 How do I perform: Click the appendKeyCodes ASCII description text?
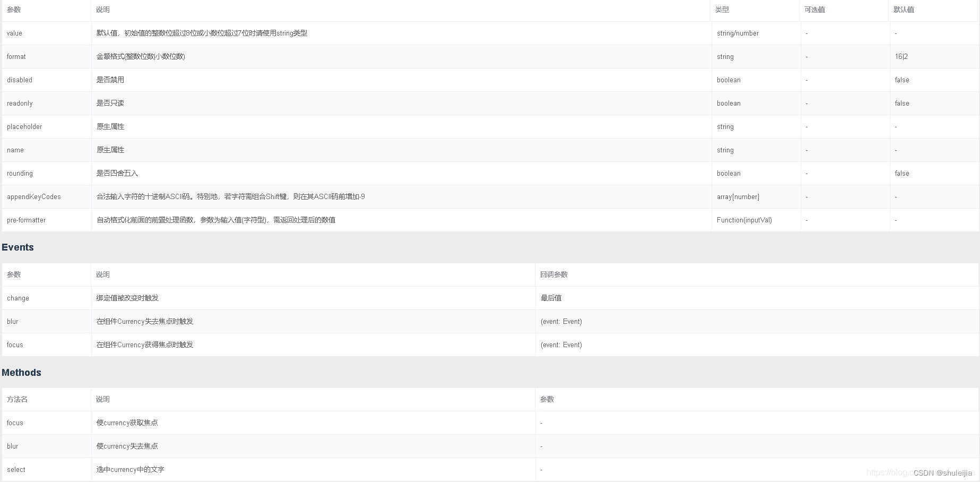(230, 196)
